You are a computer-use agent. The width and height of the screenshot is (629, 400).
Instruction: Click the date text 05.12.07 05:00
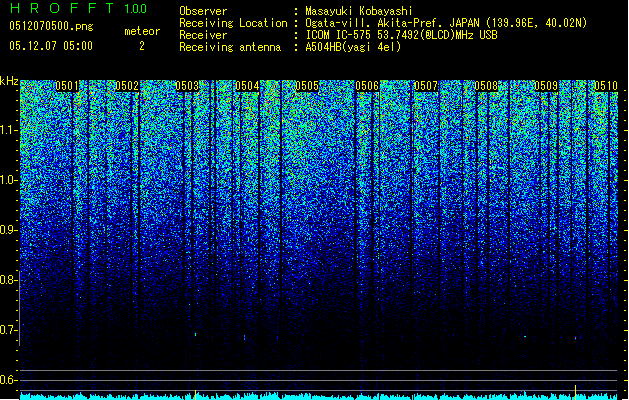(51, 45)
